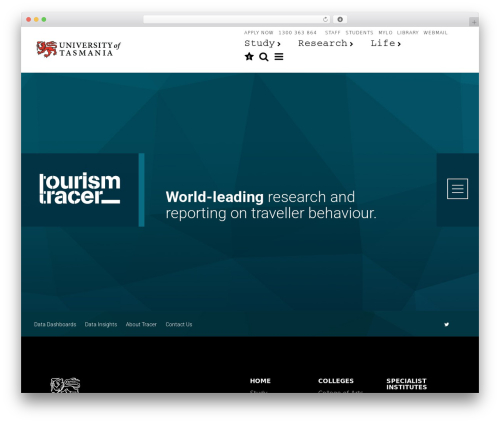This screenshot has width=500, height=423.
Task: Close the browser window with red button
Action: [29, 19]
